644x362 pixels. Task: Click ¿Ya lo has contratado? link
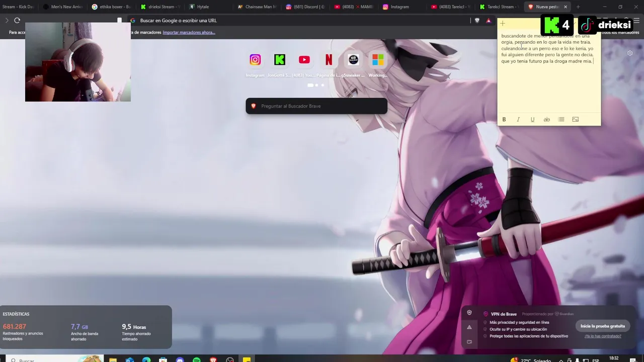[603, 336]
